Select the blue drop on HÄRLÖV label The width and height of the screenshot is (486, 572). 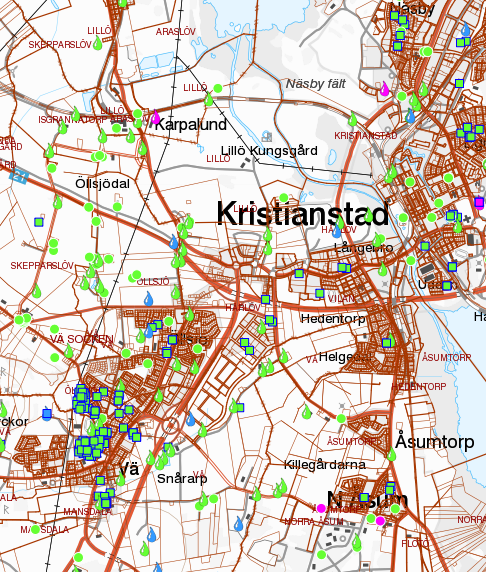(x=336, y=231)
